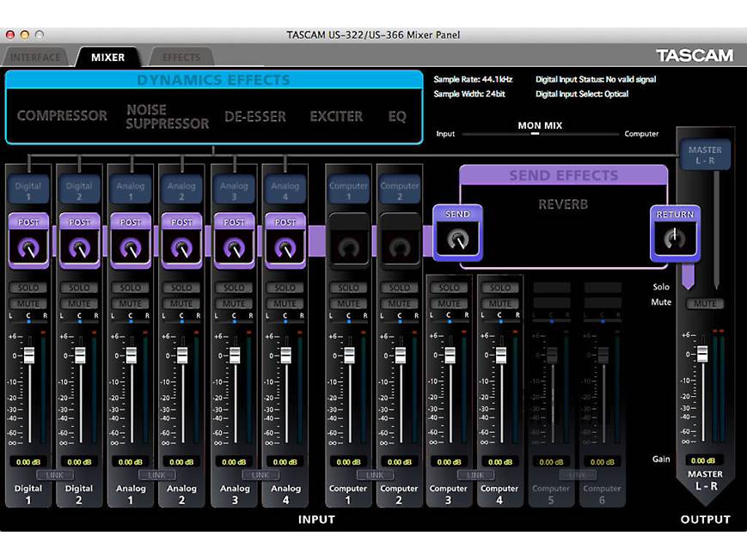Click the RETURN level knob
Image resolution: width=747 pixels, height=560 pixels.
point(676,236)
